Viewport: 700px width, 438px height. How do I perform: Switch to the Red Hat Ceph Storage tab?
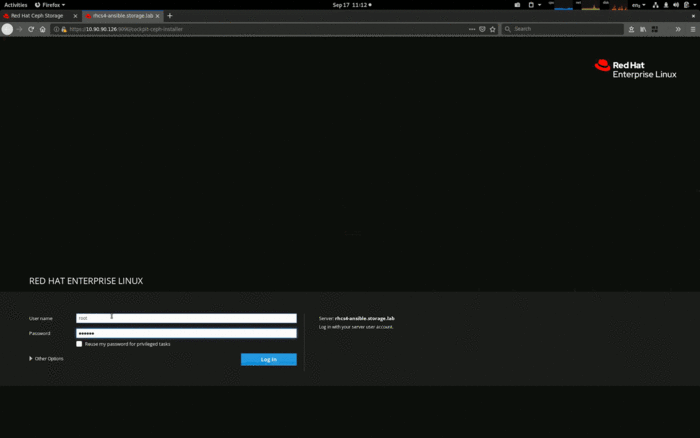click(40, 16)
